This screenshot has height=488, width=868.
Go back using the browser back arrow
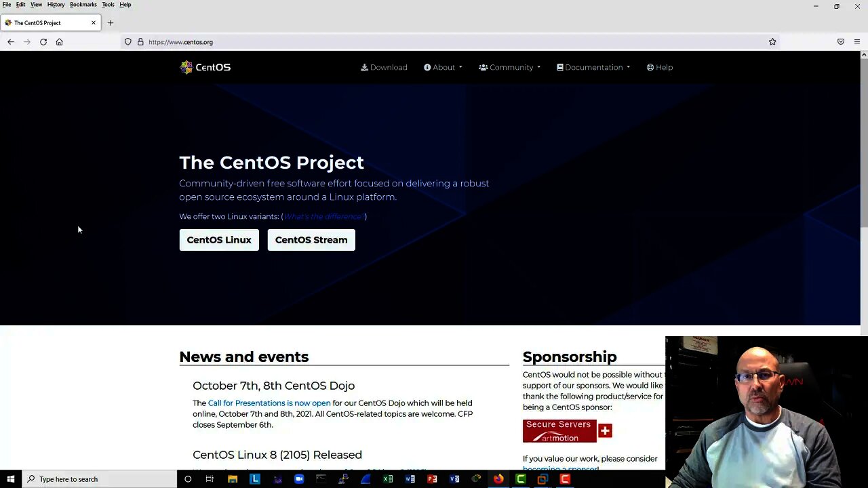tap(11, 42)
